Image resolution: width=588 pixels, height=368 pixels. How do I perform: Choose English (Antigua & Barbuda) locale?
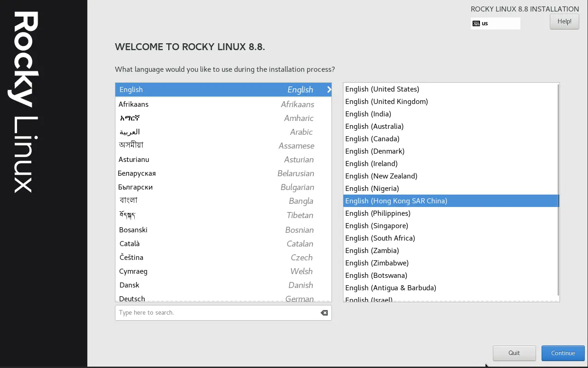[x=450, y=288]
